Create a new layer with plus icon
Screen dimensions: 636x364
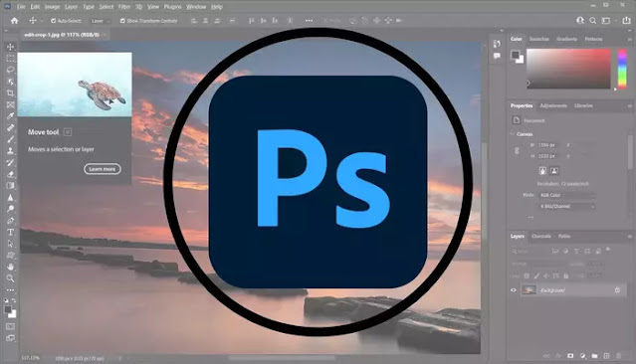tap(606, 355)
